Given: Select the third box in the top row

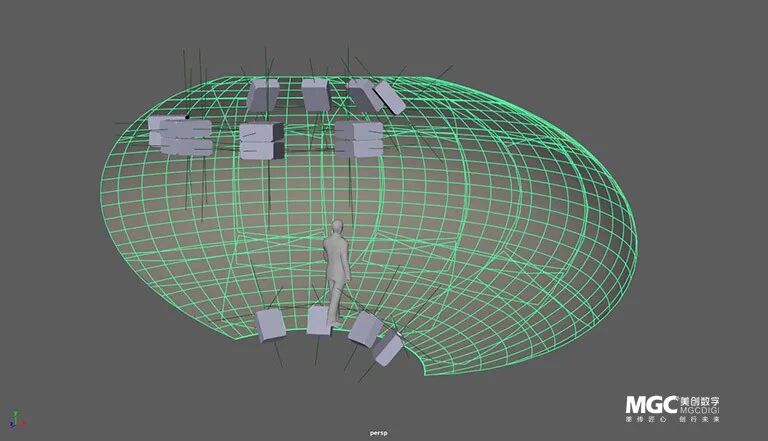Looking at the screenshot, I should (362, 93).
